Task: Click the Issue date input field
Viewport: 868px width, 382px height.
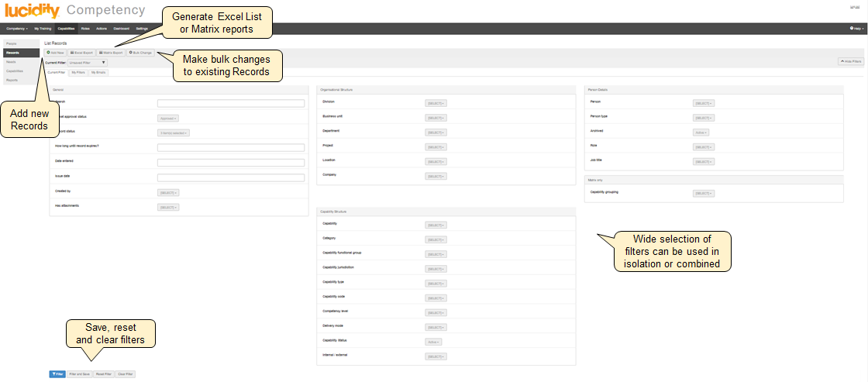Action: [x=229, y=177]
